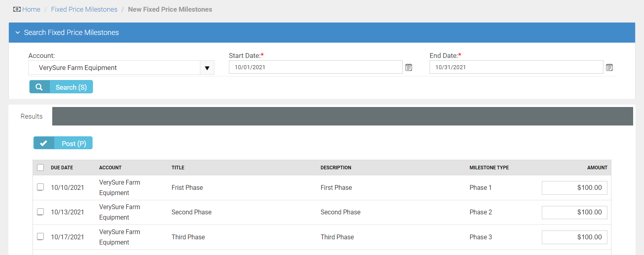Edit the Phase 1 amount field
This screenshot has width=644, height=255.
(574, 188)
